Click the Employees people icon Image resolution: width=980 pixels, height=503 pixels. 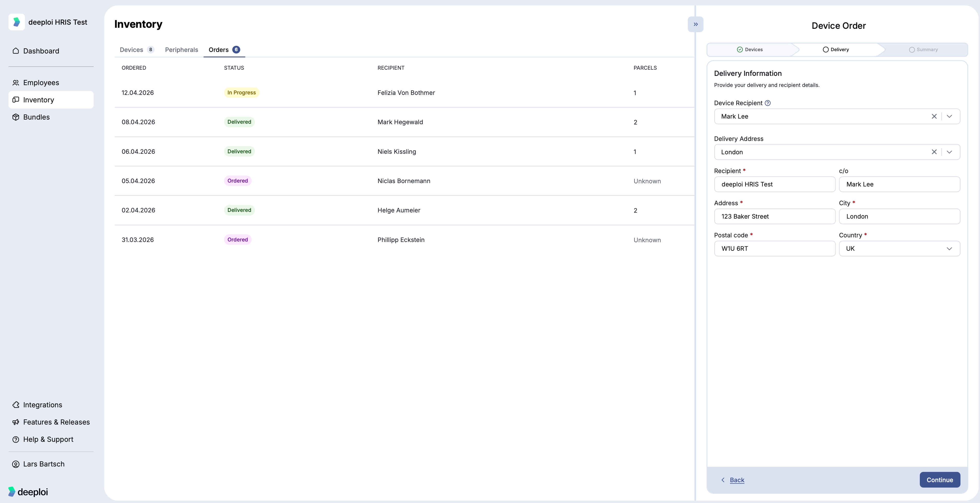[16, 83]
